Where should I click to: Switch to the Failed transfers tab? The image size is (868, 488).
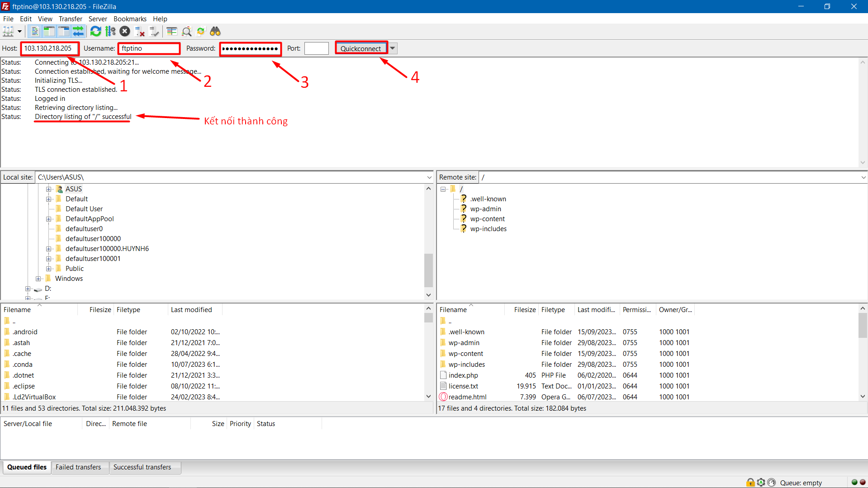tap(78, 467)
